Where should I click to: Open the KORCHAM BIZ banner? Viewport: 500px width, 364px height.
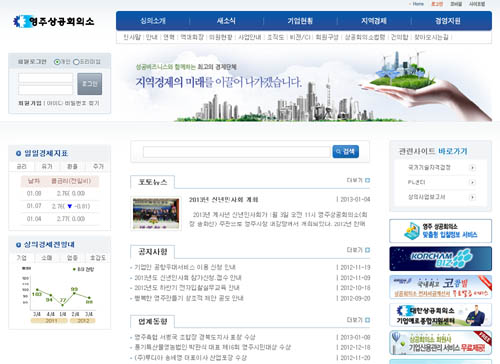(440, 259)
